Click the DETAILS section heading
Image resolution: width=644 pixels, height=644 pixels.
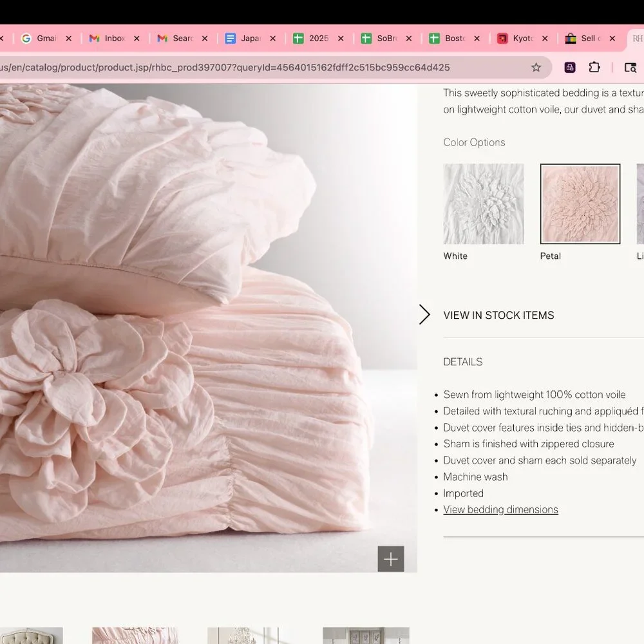[463, 362]
